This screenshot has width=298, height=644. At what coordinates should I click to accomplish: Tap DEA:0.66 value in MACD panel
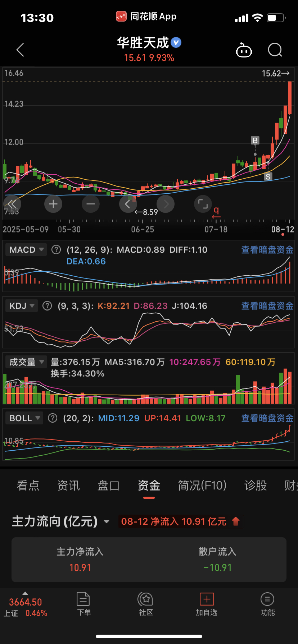click(x=86, y=261)
